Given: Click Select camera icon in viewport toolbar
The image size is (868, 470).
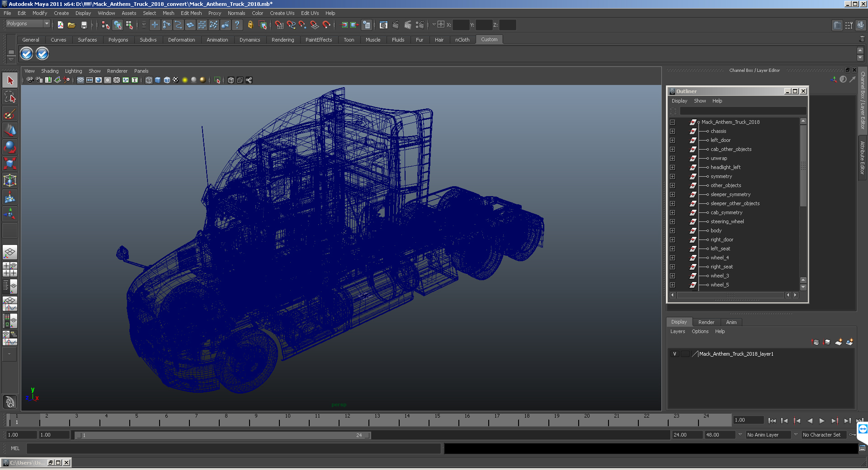Looking at the screenshot, I should click(x=30, y=80).
